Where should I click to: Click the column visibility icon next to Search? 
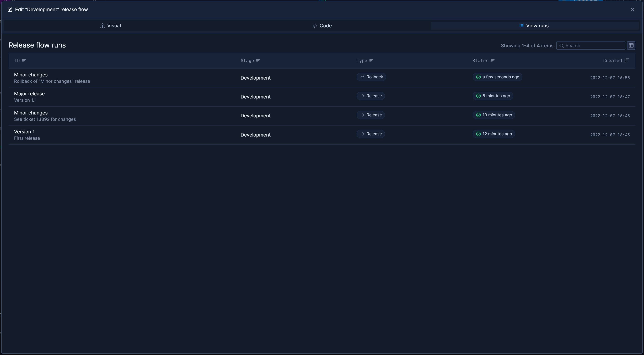pos(631,45)
